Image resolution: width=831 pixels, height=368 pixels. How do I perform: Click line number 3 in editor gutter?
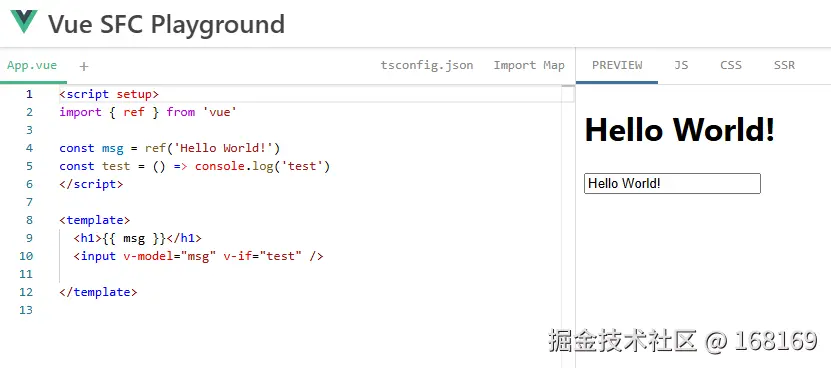(x=29, y=130)
